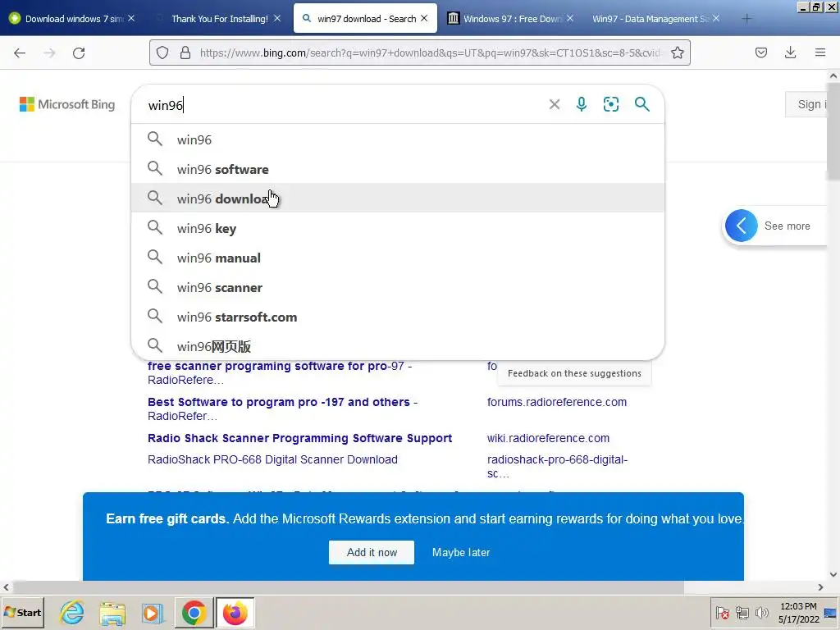
Task: Go back to the previous page
Action: pos(20,52)
